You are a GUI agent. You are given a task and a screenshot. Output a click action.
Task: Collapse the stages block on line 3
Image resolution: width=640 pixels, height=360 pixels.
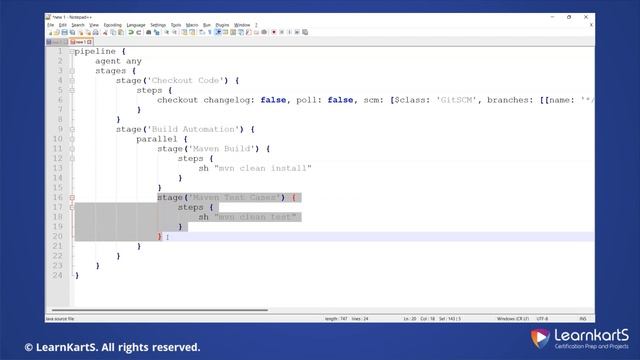(72, 71)
